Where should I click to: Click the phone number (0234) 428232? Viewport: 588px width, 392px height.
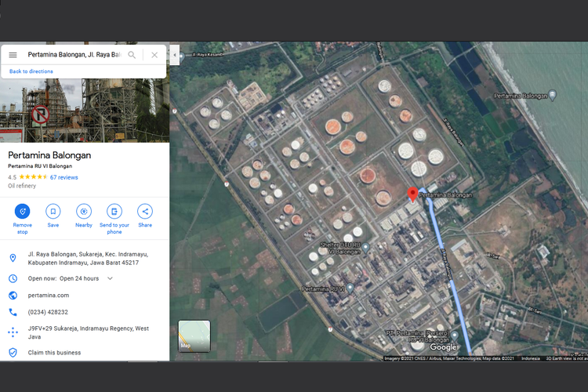click(x=48, y=312)
